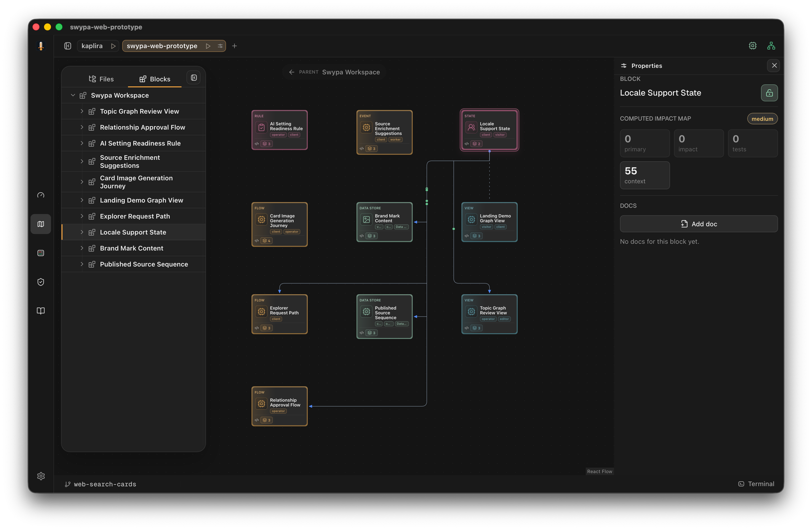Select the Source Enrichment Suggestions event node
Image resolution: width=812 pixels, height=530 pixels.
tap(384, 132)
